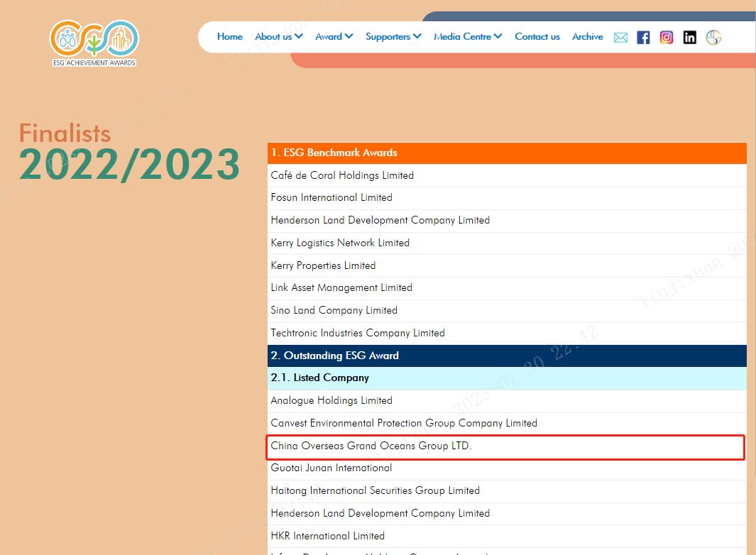Select China Overseas Grand Oceans Group LTD.
The image size is (756, 555).
click(x=507, y=446)
